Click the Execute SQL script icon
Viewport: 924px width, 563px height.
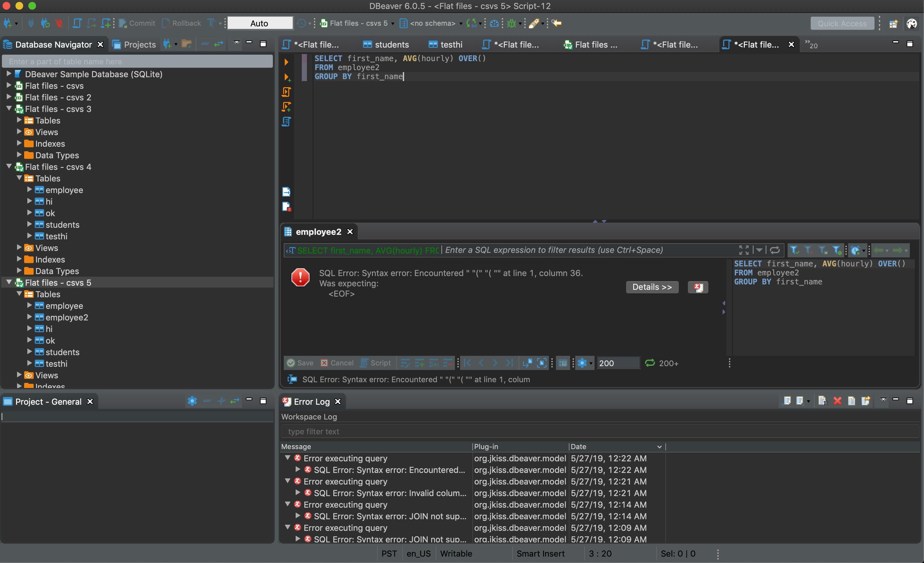pos(286,92)
